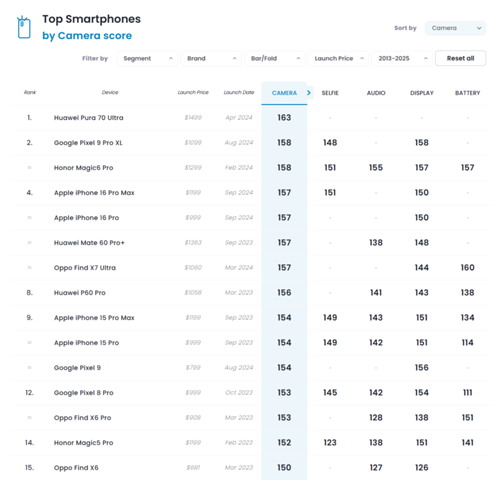Click the blue arrow next to CAMERA column

309,93
